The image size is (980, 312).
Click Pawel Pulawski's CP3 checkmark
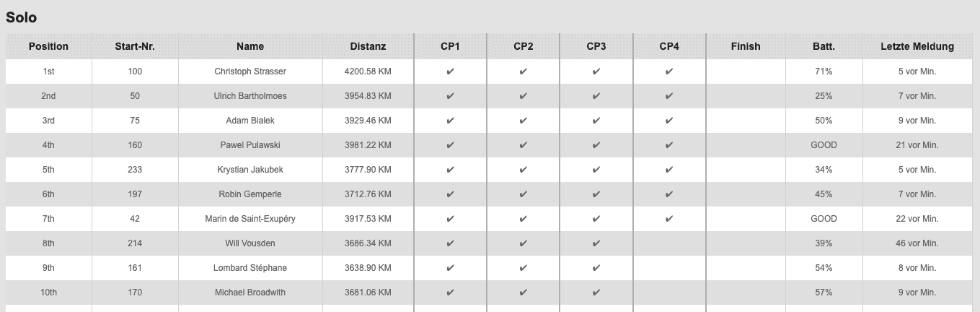(596, 145)
